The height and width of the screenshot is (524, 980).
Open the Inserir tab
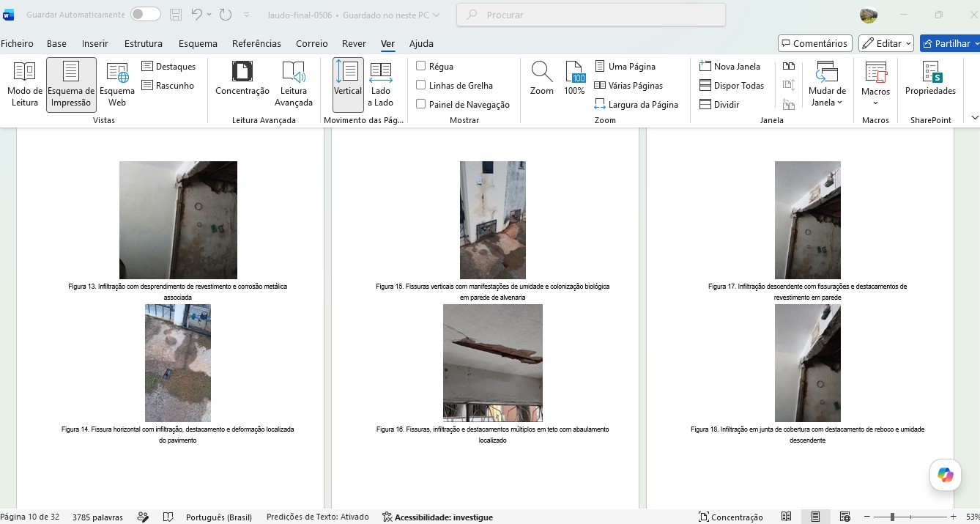coord(95,44)
